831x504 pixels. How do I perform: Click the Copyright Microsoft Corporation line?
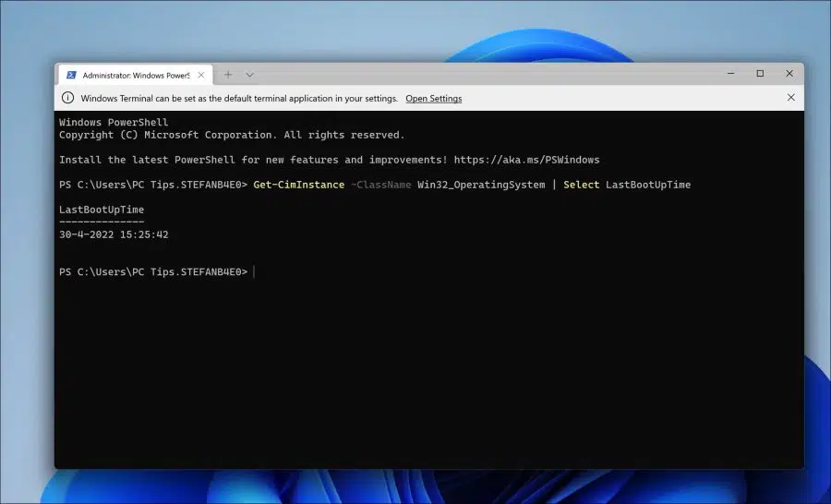coord(232,135)
